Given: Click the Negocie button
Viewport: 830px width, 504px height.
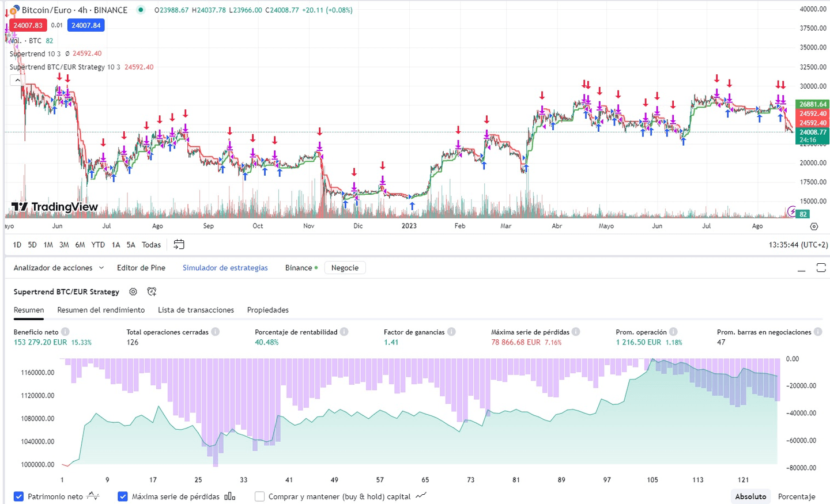Looking at the screenshot, I should (x=345, y=268).
